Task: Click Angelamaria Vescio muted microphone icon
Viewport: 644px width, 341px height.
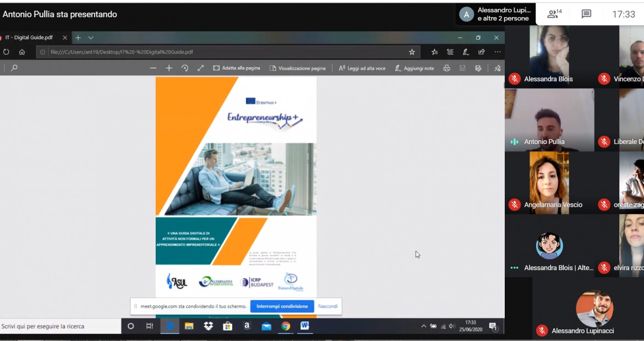Action: (x=515, y=205)
